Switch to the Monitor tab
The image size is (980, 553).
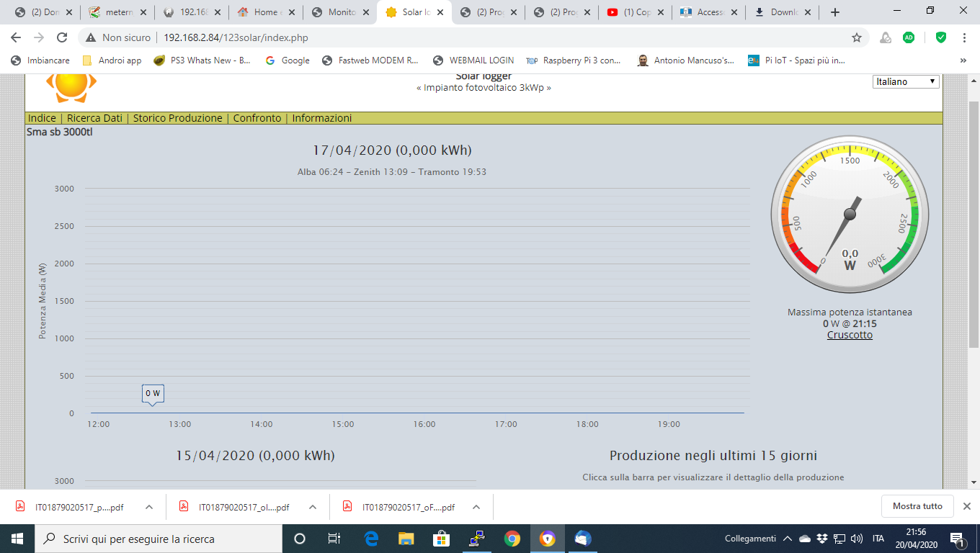[x=339, y=12]
